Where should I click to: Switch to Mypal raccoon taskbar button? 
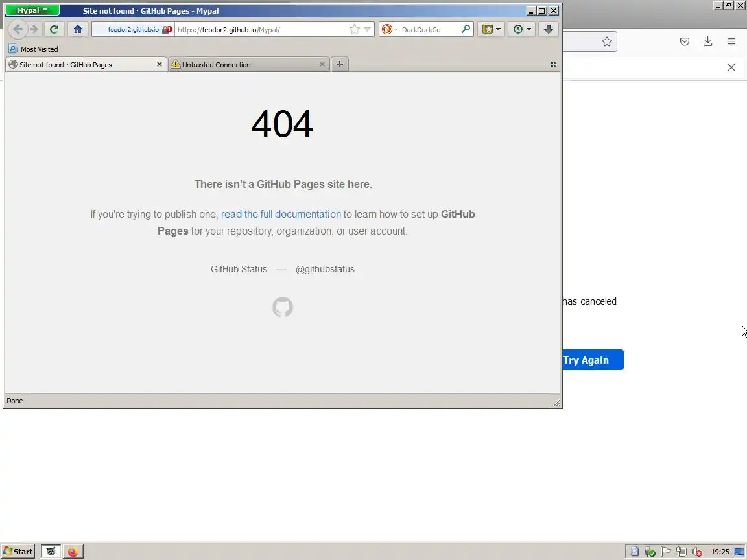pos(51,552)
